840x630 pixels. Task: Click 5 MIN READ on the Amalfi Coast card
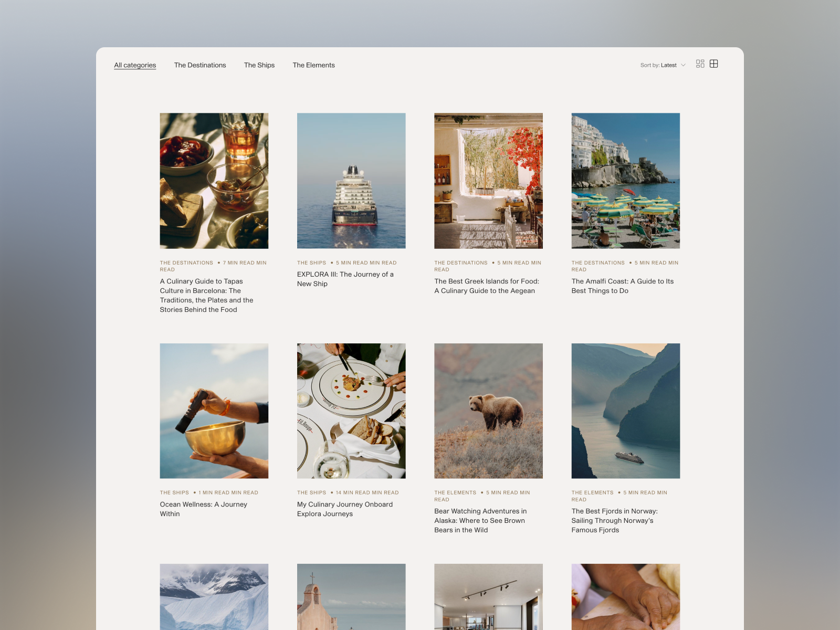tap(650, 263)
